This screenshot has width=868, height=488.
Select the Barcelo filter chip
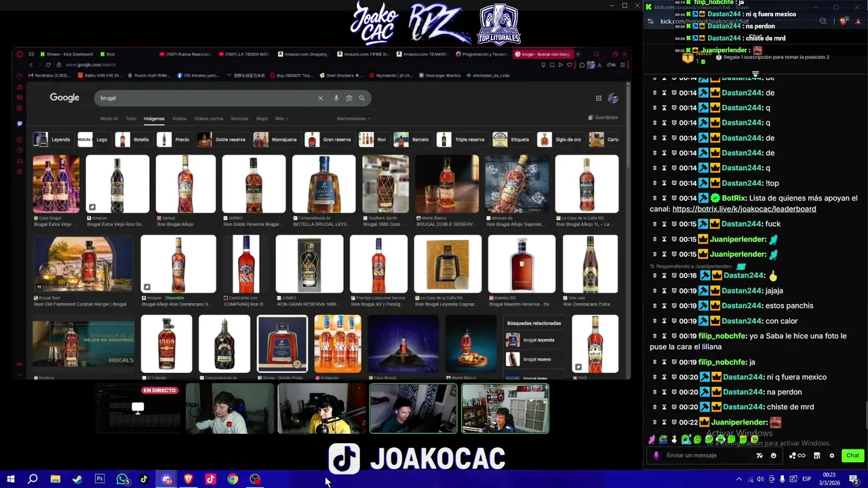[x=412, y=140]
